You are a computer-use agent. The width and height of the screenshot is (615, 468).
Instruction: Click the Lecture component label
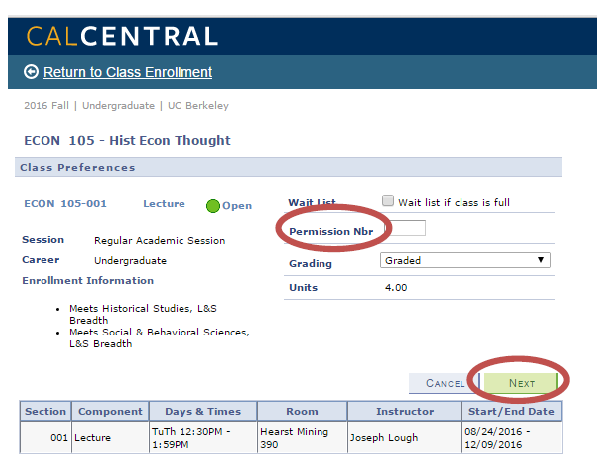pyautogui.click(x=164, y=204)
